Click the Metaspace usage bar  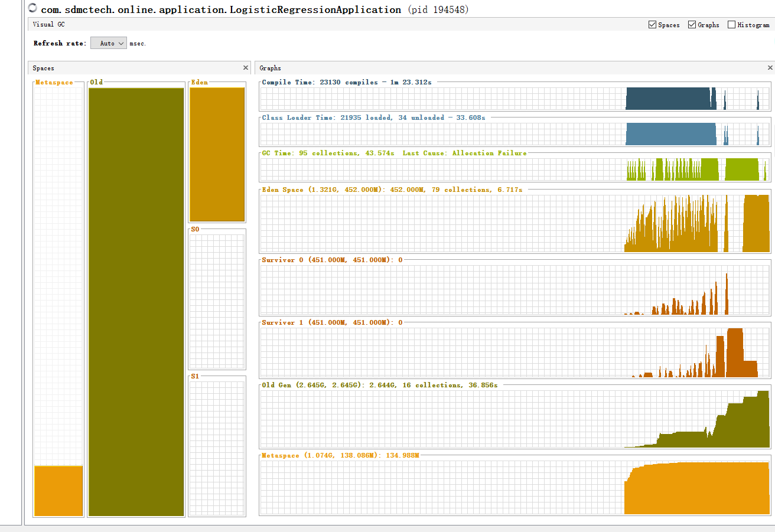(x=58, y=490)
